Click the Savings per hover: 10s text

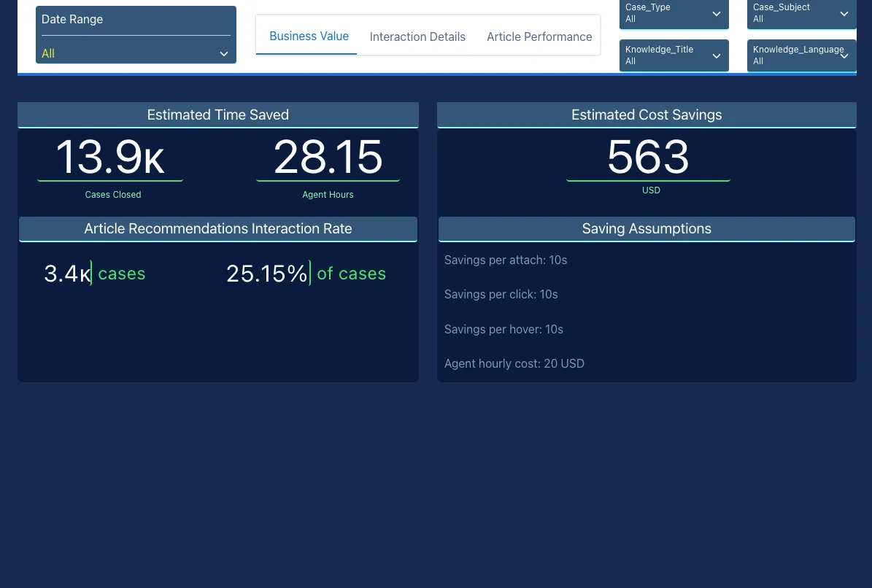click(x=503, y=330)
